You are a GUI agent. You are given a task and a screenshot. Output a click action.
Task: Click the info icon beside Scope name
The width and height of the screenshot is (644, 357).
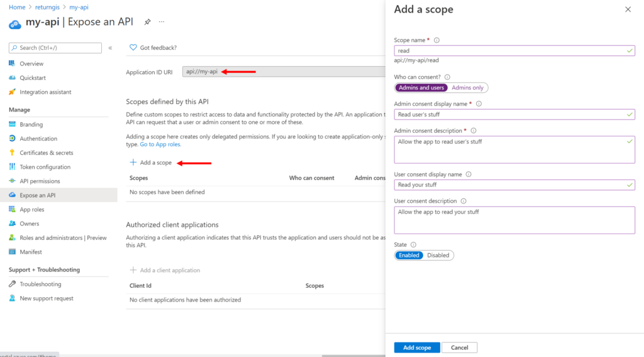[436, 40]
